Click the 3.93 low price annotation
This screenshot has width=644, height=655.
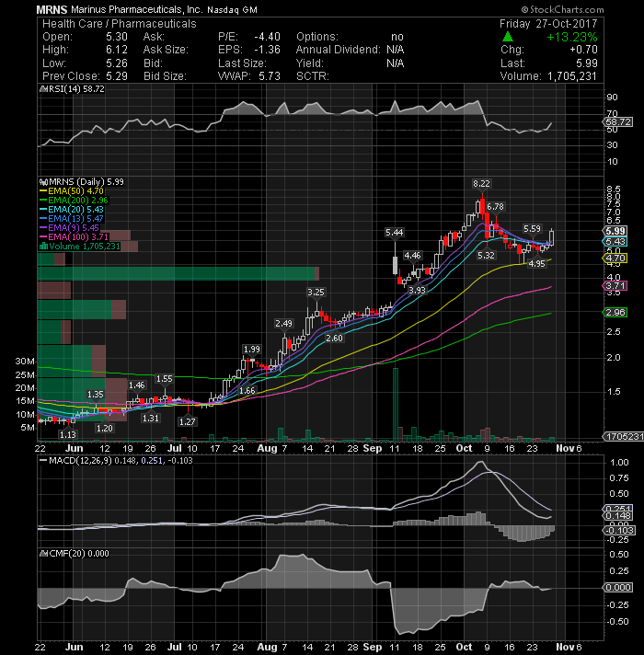pos(418,290)
